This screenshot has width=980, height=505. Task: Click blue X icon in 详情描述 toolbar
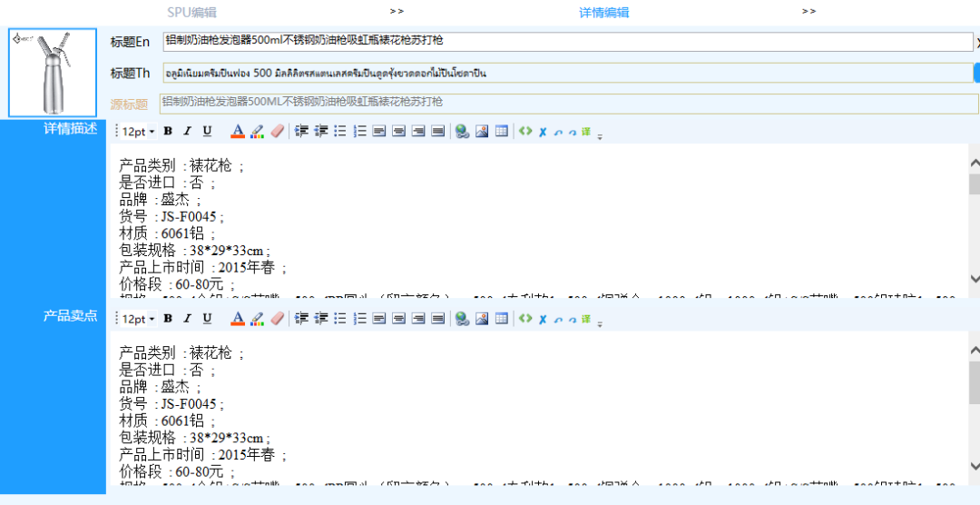tap(543, 132)
